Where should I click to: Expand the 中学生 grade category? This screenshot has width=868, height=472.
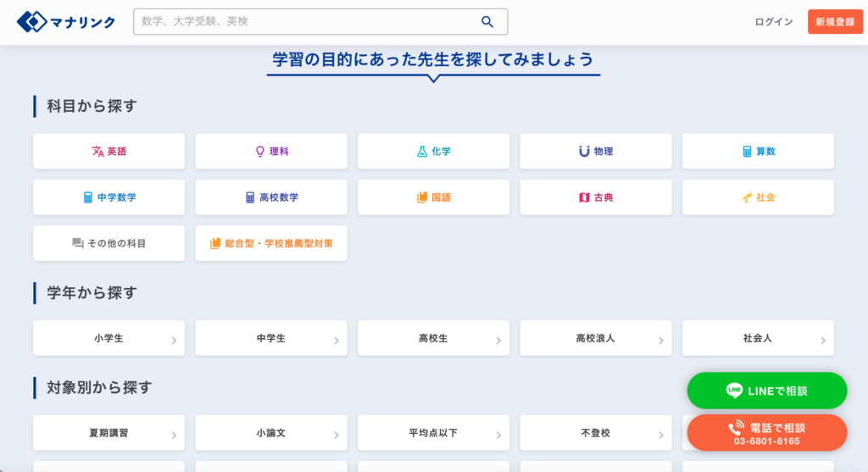[271, 338]
